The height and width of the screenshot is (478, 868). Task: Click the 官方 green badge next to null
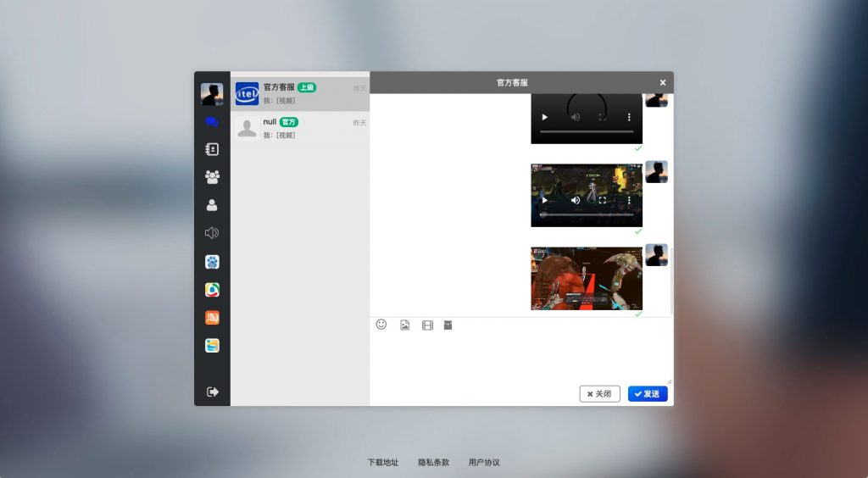click(x=288, y=122)
